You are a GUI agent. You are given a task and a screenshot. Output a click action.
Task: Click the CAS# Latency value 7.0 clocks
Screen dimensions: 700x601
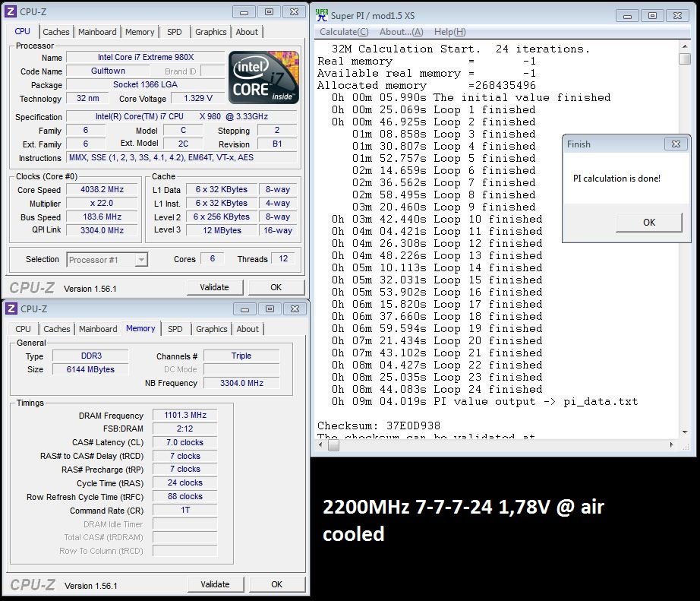[x=184, y=442]
